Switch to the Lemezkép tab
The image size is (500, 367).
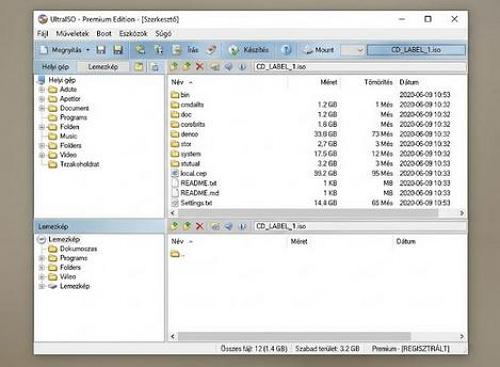pyautogui.click(x=103, y=67)
